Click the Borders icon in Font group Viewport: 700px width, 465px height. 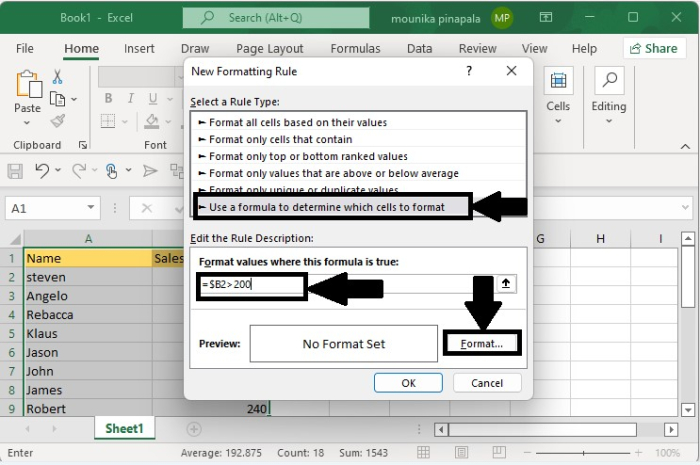click(108, 121)
